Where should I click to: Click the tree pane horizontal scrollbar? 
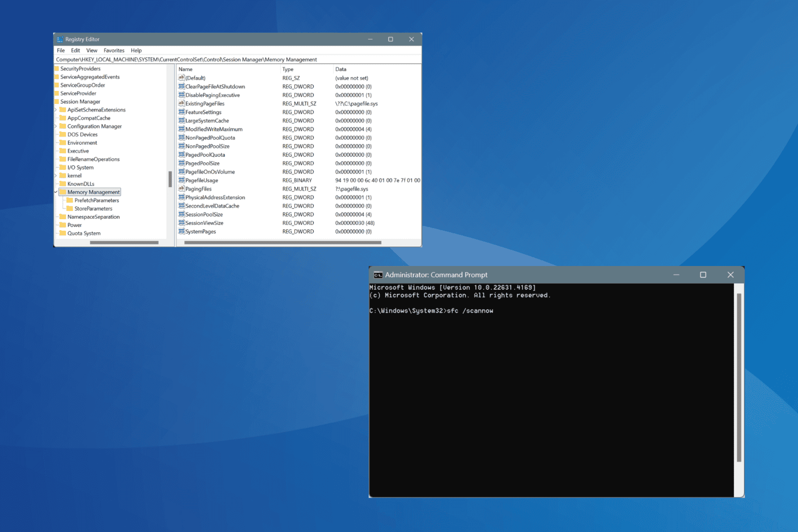[x=124, y=243]
